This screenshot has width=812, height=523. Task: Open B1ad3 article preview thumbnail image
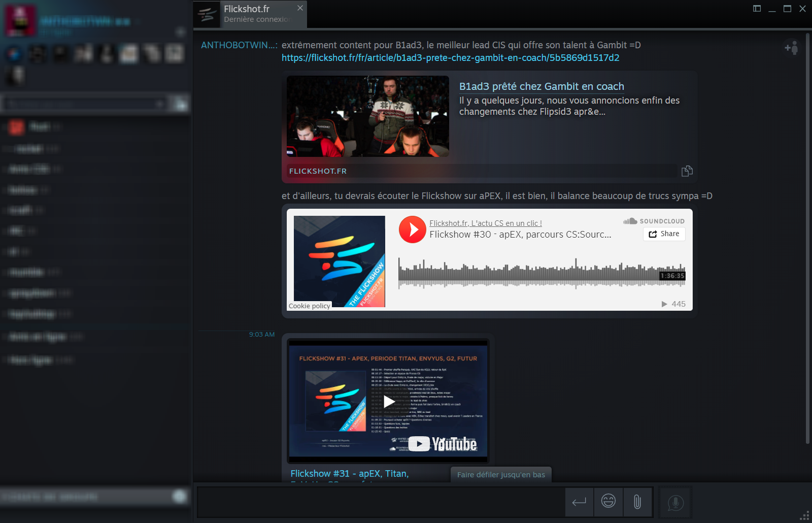[x=368, y=116]
